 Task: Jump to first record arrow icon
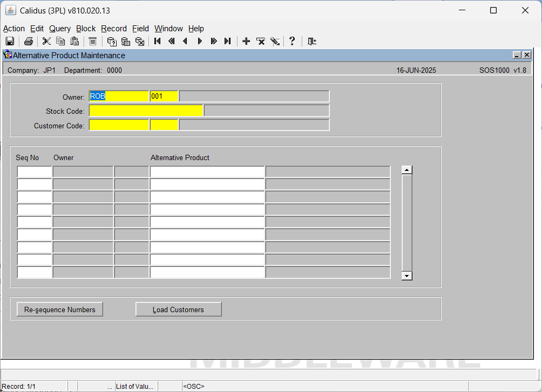157,42
